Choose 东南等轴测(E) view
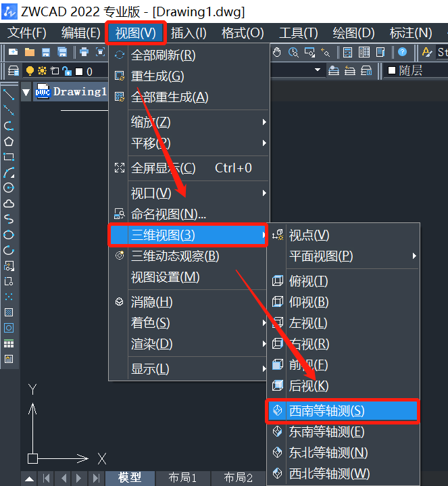 pos(343,432)
